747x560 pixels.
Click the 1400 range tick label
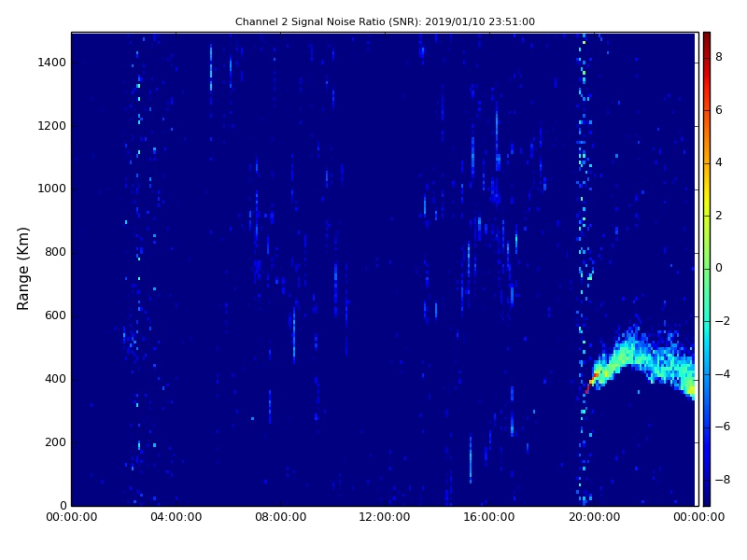click(x=52, y=63)
